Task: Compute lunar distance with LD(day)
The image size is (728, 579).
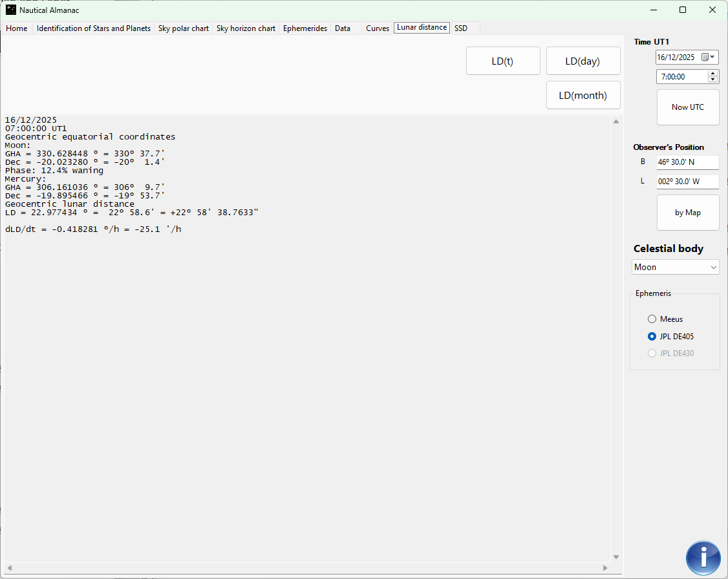Action: [583, 61]
